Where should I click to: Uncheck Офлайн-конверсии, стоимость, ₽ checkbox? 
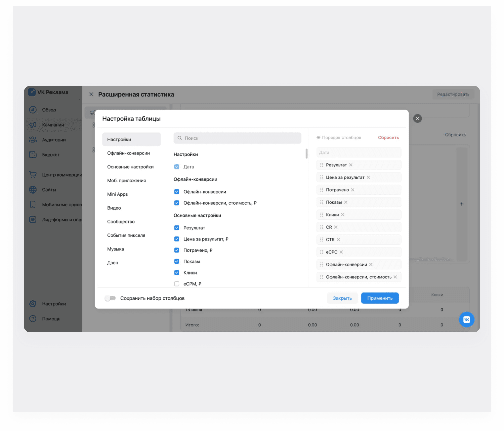pyautogui.click(x=177, y=203)
